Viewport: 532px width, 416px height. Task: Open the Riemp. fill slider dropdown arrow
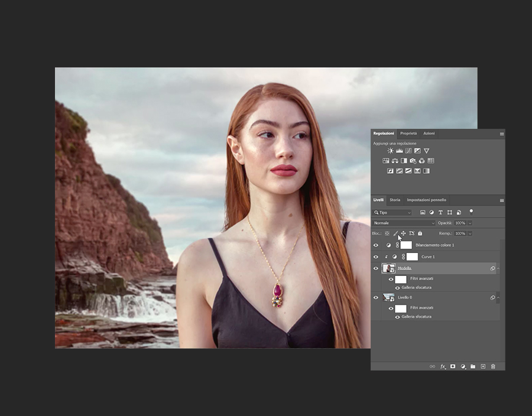click(471, 233)
